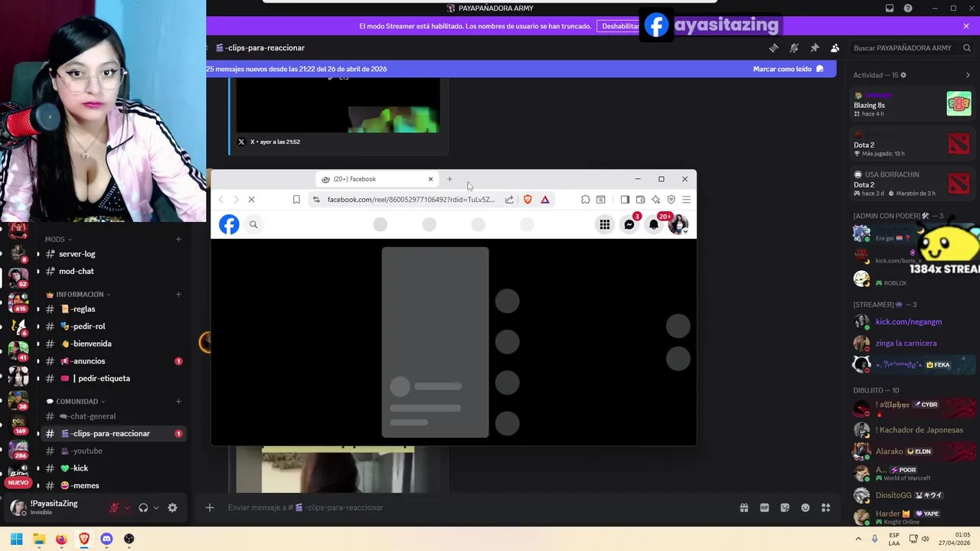Open server-log channel
The image size is (980, 551).
pyautogui.click(x=113, y=254)
